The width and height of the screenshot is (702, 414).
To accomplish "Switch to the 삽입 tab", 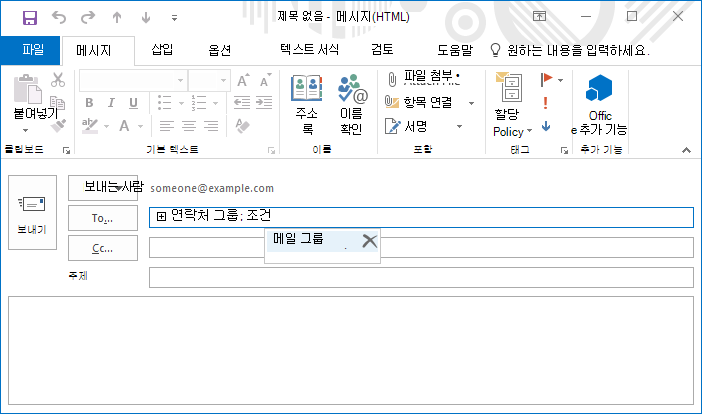I will click(x=162, y=50).
